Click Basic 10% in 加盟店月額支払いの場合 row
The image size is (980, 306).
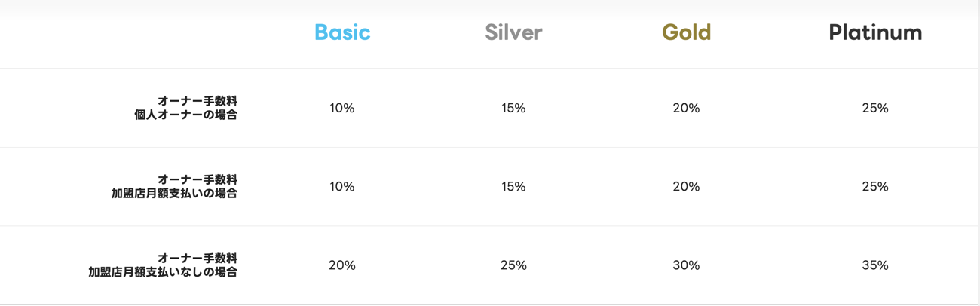point(341,186)
